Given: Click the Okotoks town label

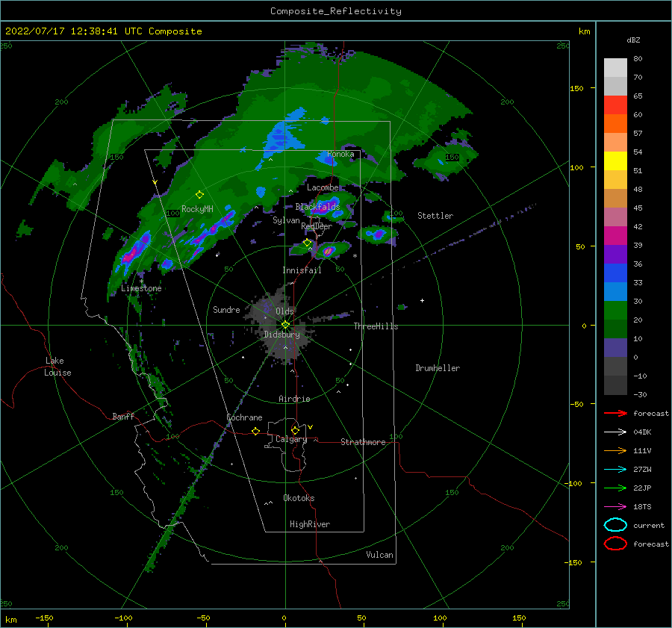Looking at the screenshot, I should coord(299,498).
